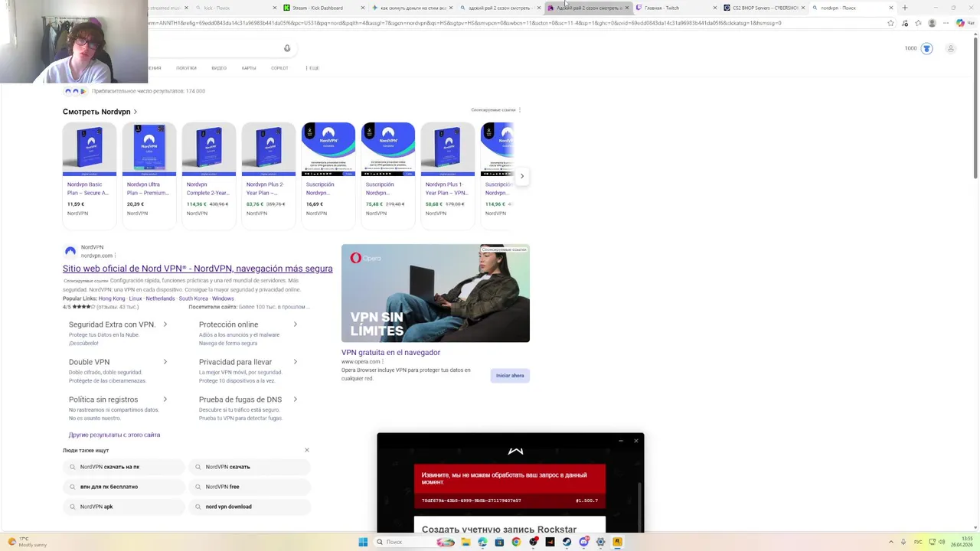This screenshot has width=980, height=551.
Task: Search suggestion 'NordVPN скачать на пк'
Action: pyautogui.click(x=124, y=467)
